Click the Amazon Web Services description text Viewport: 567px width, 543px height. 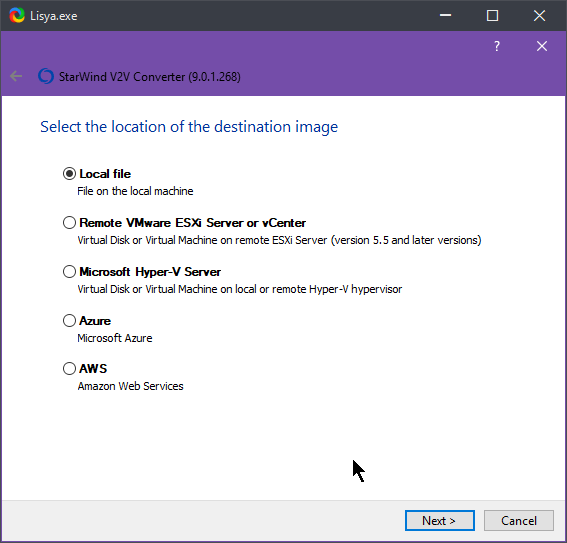point(131,386)
